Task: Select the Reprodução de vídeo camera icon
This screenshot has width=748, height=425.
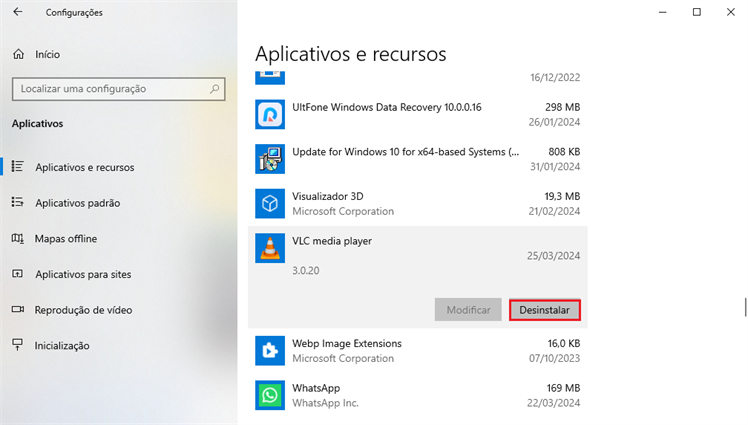Action: 18,310
